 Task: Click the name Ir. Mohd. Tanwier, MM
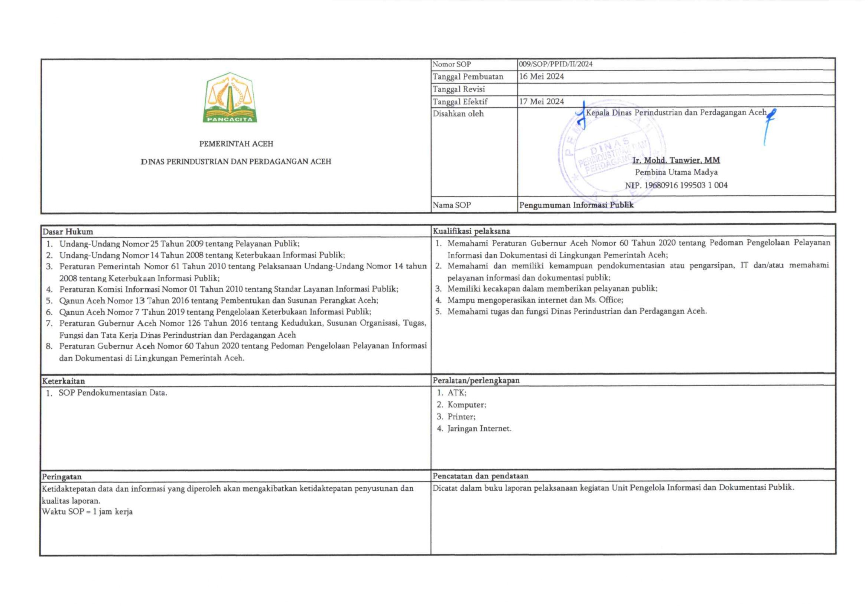676,160
